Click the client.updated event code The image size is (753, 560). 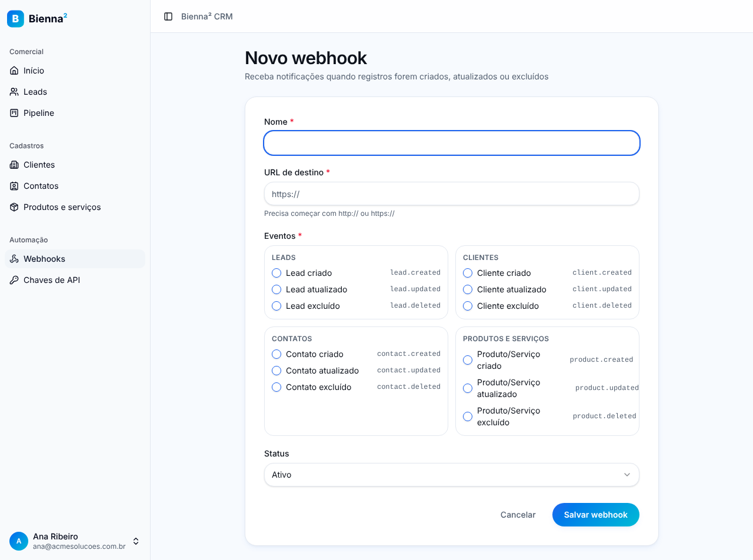click(x=602, y=289)
